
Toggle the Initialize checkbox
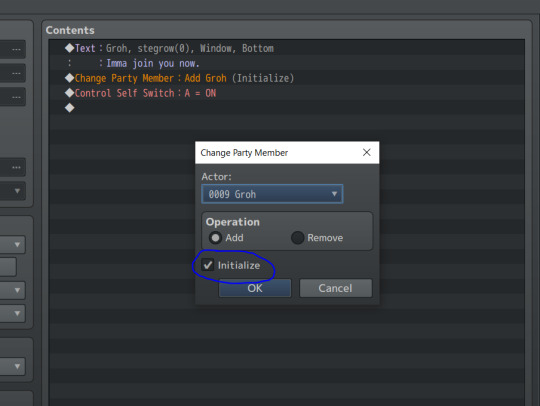[208, 265]
